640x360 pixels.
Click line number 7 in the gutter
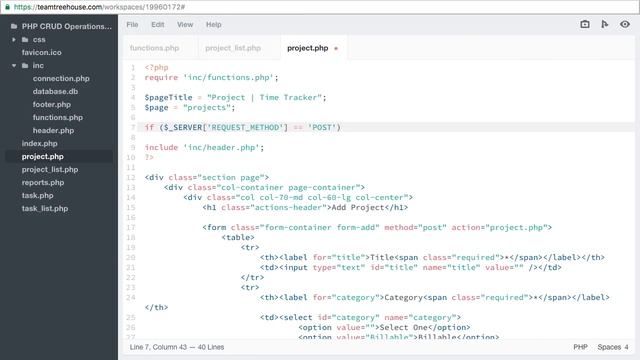tap(133, 127)
